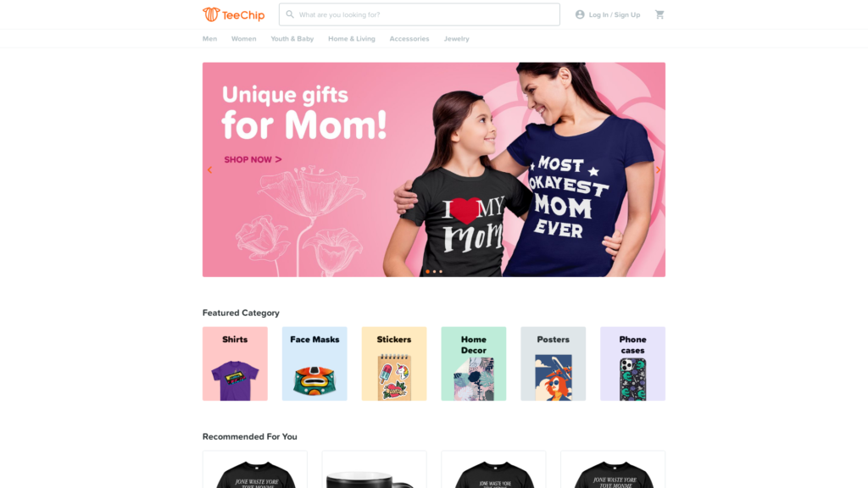The height and width of the screenshot is (488, 868).
Task: Expand the Accessories menu
Action: click(x=409, y=39)
